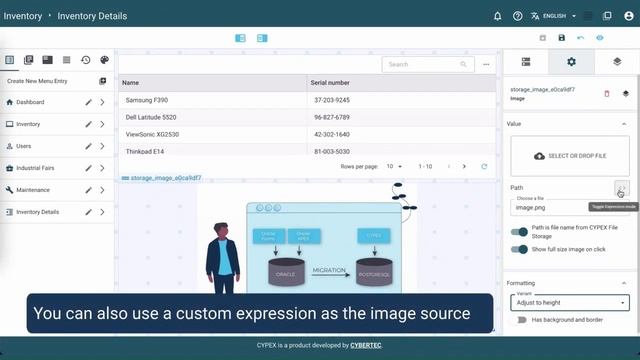Edit the Inventory Details entry pencil
Viewport: 640px width, 360px height.
[88, 212]
